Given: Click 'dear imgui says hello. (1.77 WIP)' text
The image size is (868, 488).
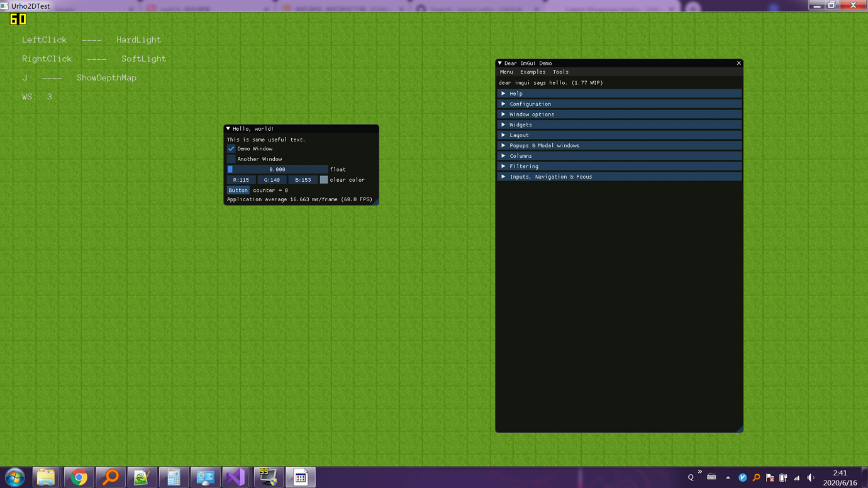Looking at the screenshot, I should click(x=551, y=83).
